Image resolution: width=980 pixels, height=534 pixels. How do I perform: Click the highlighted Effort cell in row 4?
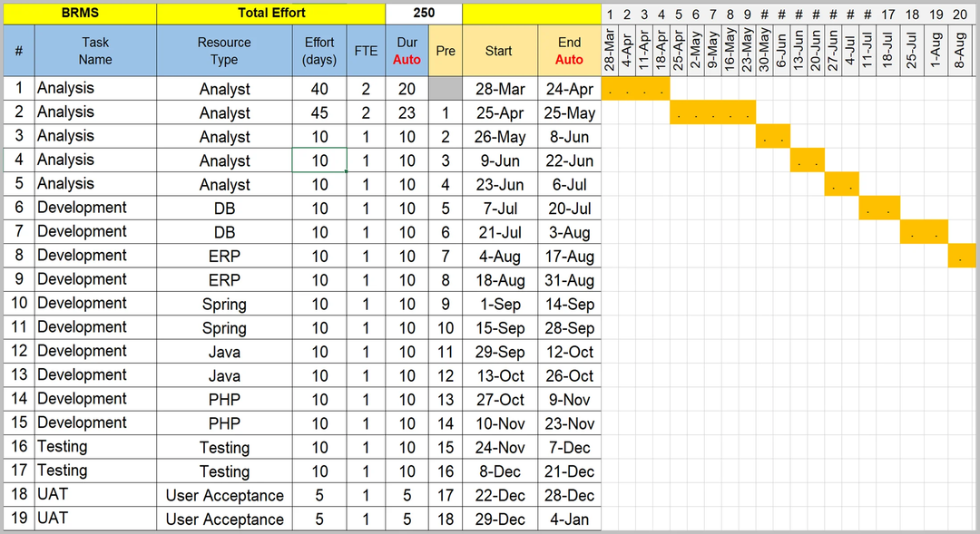[319, 160]
